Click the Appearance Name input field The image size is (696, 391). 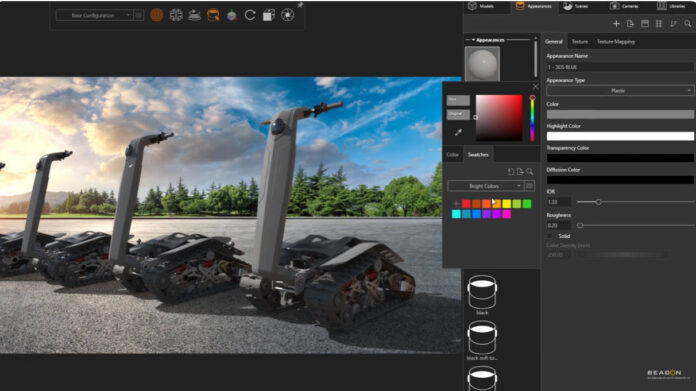click(620, 67)
